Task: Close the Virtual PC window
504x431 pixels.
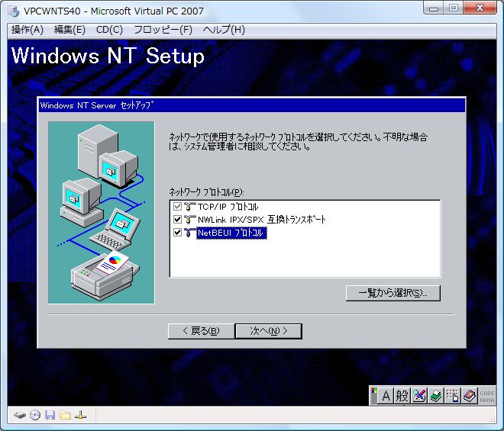Action: point(480,8)
